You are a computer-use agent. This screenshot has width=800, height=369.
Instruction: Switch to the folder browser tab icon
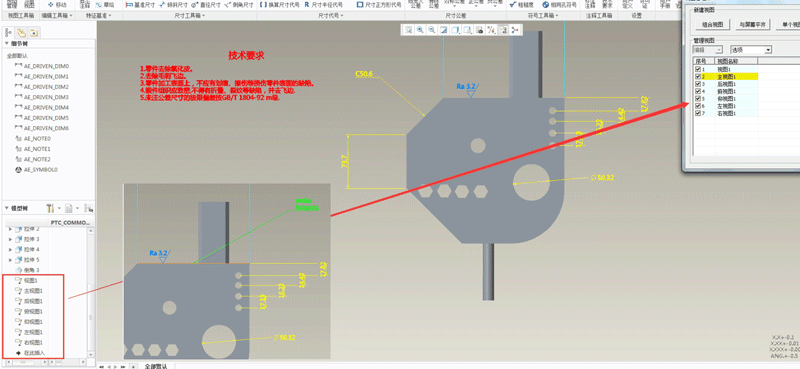33,33
